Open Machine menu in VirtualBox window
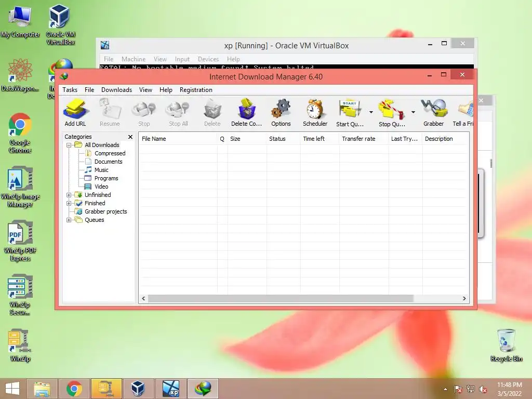The width and height of the screenshot is (532, 399). [134, 59]
